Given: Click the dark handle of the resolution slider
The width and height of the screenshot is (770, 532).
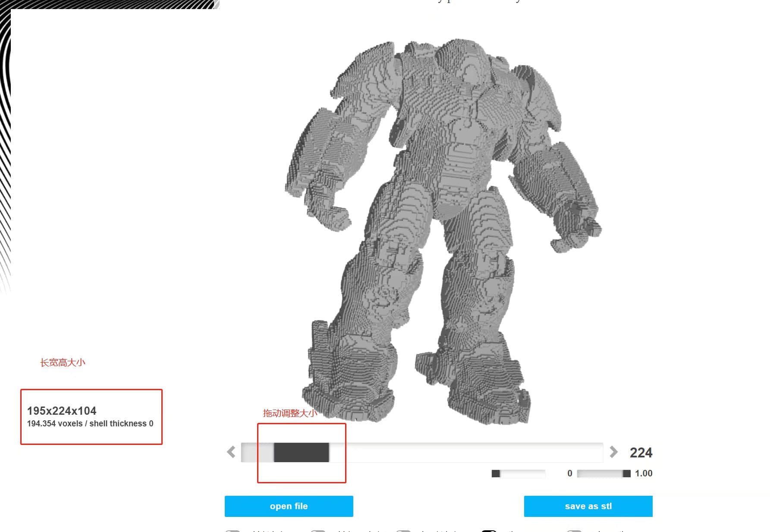Looking at the screenshot, I should pyautogui.click(x=302, y=452).
